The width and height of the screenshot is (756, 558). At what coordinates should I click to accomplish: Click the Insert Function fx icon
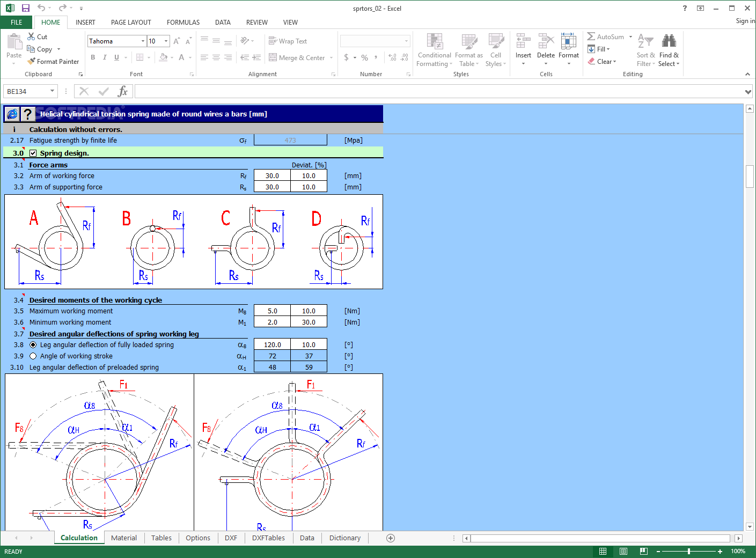[123, 91]
